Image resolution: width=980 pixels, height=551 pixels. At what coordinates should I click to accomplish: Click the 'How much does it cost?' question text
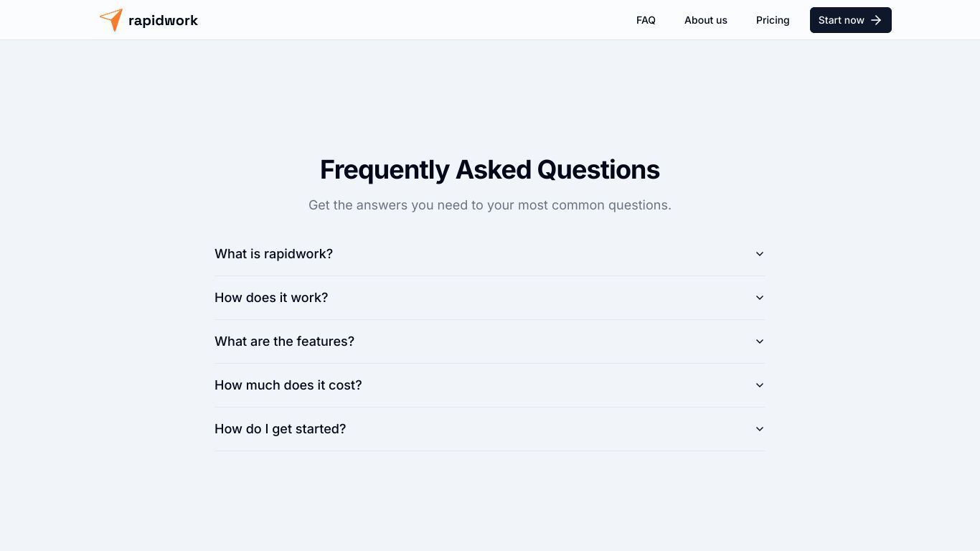pyautogui.click(x=288, y=385)
